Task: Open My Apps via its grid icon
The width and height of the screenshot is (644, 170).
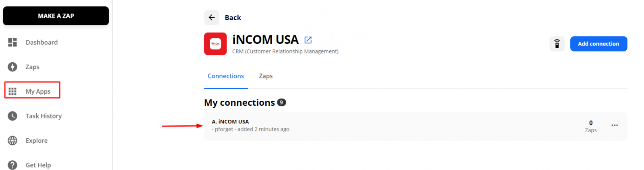Action: point(12,92)
